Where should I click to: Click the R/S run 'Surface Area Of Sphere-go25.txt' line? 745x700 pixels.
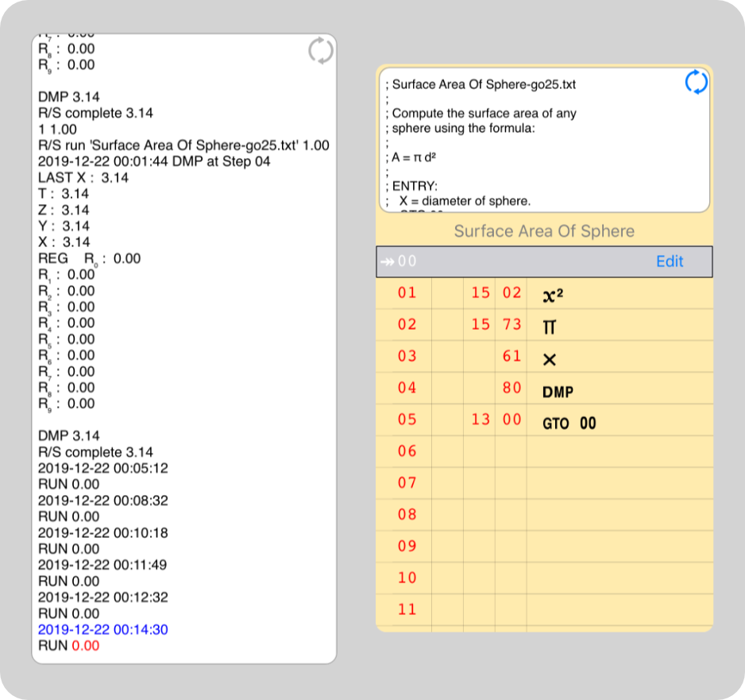(x=183, y=145)
